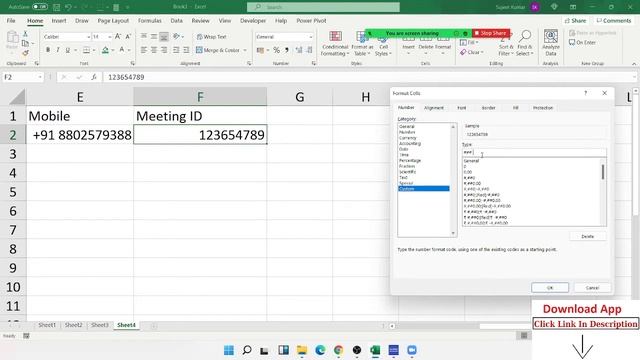The width and height of the screenshot is (640, 360).
Task: Align cell text right
Action: click(x=164, y=50)
